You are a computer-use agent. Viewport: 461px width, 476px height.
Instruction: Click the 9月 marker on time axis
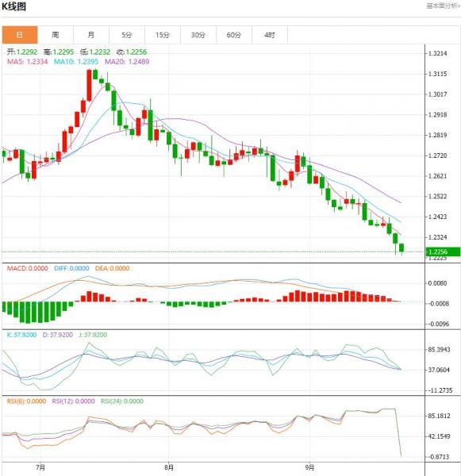(x=309, y=467)
